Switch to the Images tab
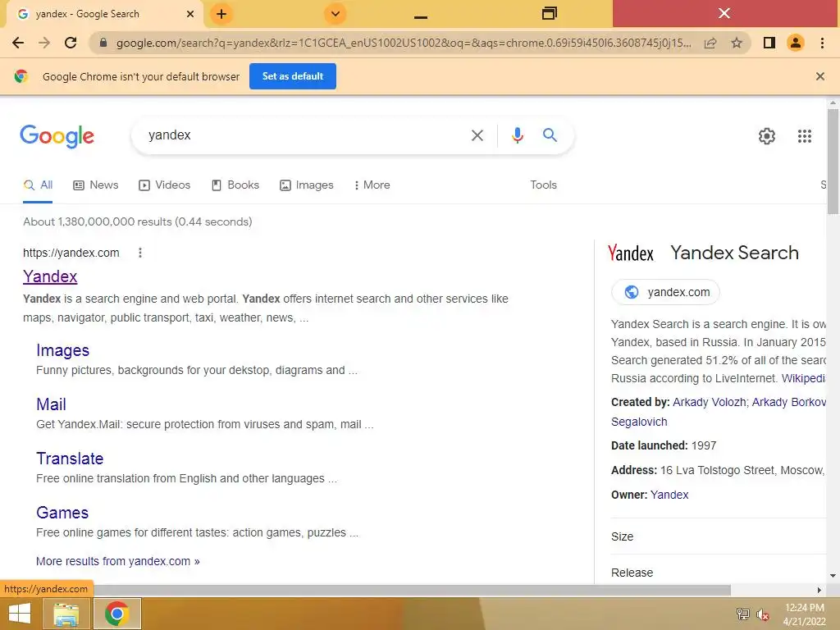 307,185
